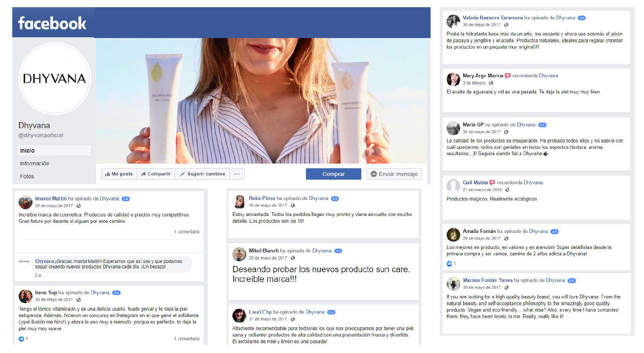Click Sugerir cambios button
Viewport: 644px width, 353px height.
tap(202, 174)
